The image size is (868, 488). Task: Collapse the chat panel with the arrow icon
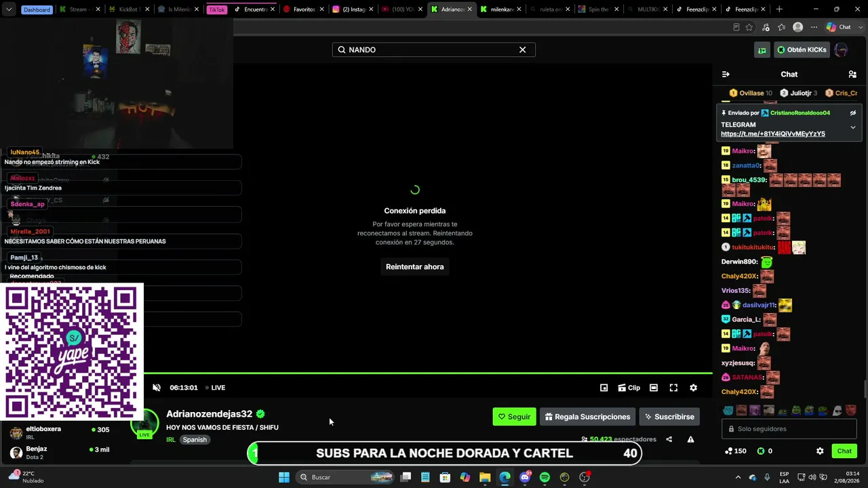tap(726, 75)
